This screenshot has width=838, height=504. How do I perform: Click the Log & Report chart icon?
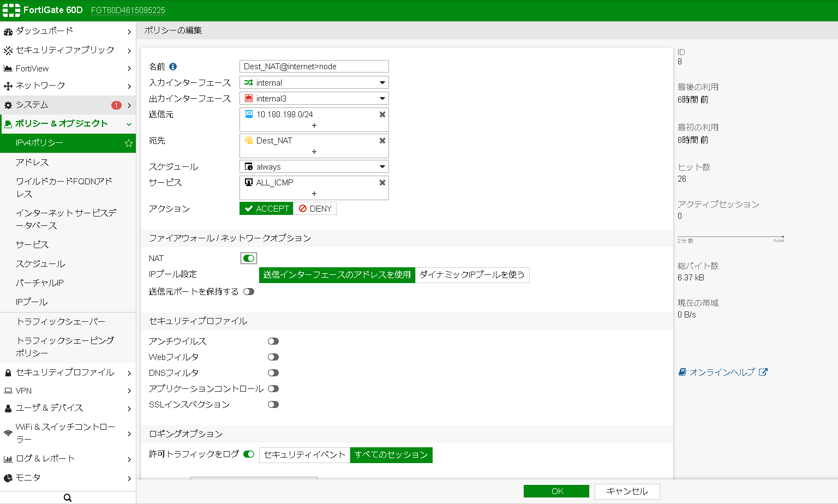coord(8,459)
